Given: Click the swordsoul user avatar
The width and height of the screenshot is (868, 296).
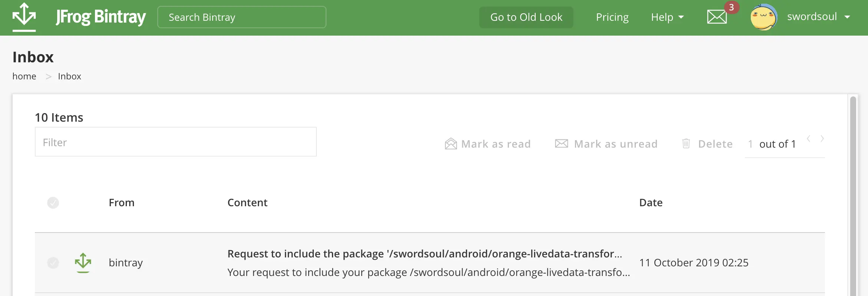Looking at the screenshot, I should coord(763,17).
